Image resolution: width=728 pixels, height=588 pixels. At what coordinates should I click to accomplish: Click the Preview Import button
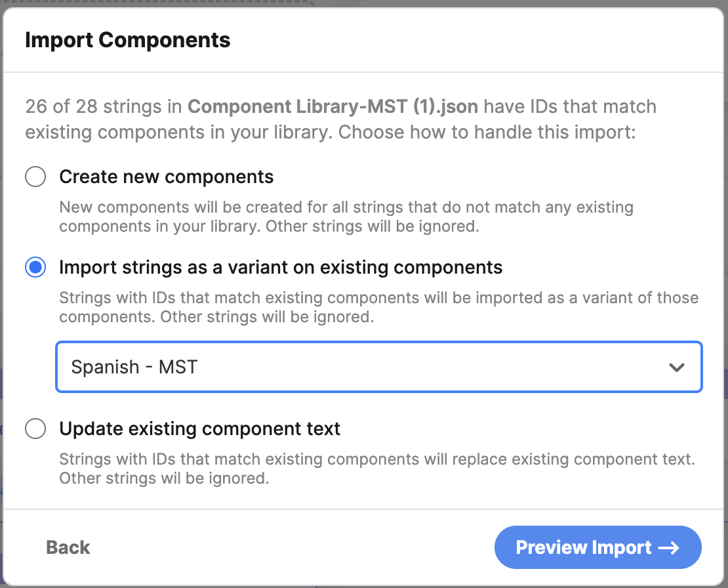pyautogui.click(x=597, y=547)
